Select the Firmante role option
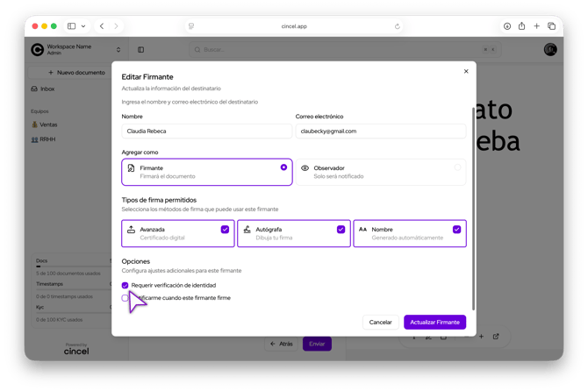The width and height of the screenshot is (588, 391). click(194, 172)
